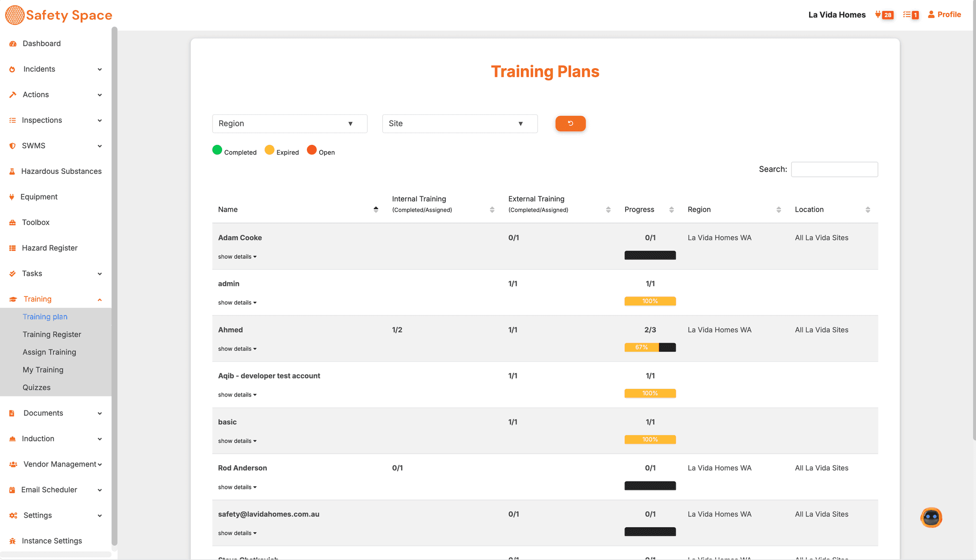Sort by Location column arrows
The image size is (976, 560).
[868, 210]
